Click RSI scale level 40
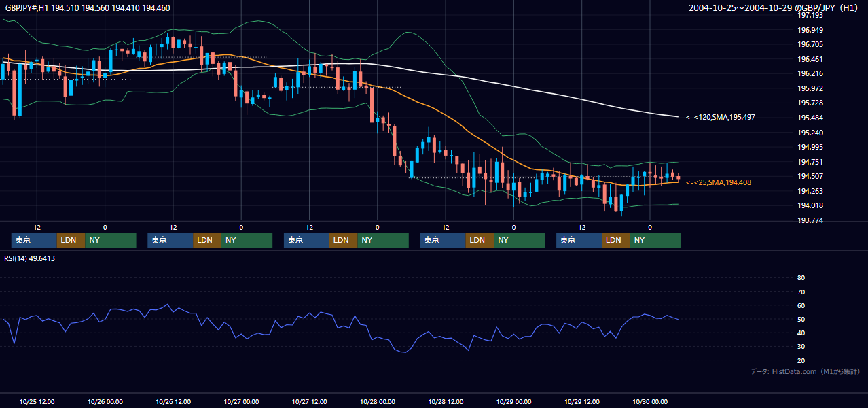 [801, 333]
